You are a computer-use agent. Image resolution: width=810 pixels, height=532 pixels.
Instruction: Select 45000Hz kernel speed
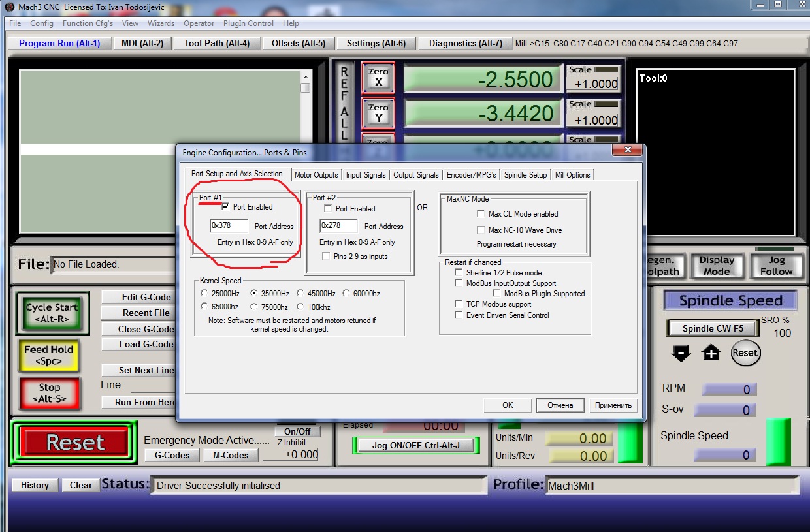(300, 294)
